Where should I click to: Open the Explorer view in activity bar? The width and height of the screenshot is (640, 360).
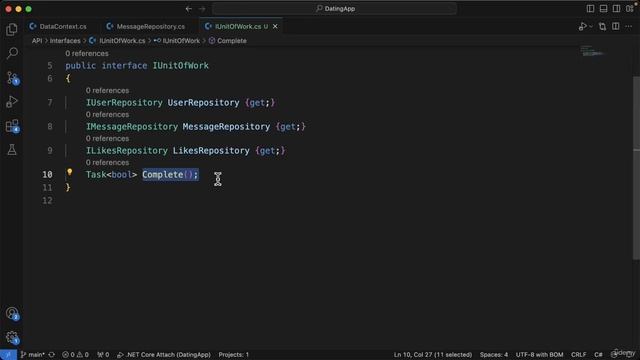(12, 29)
